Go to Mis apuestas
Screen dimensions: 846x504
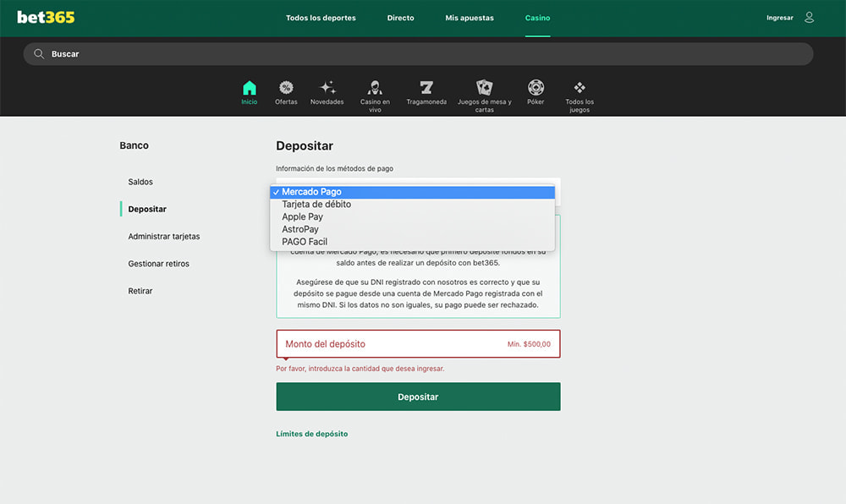470,18
